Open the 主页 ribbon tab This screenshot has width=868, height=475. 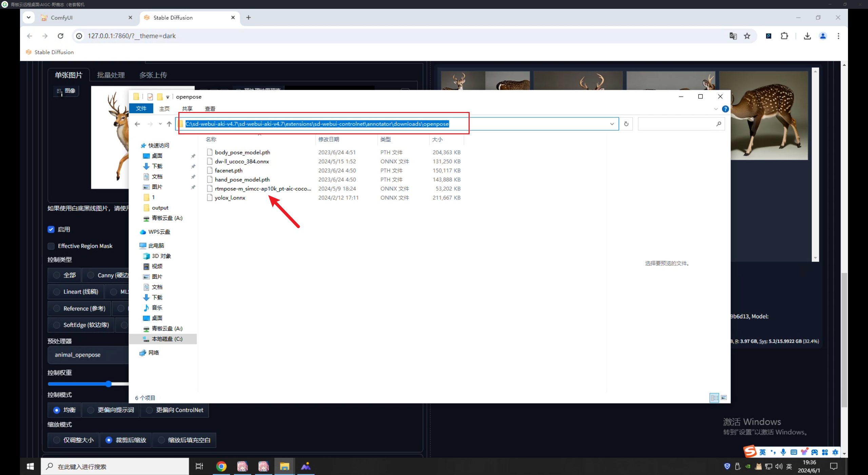pyautogui.click(x=164, y=109)
